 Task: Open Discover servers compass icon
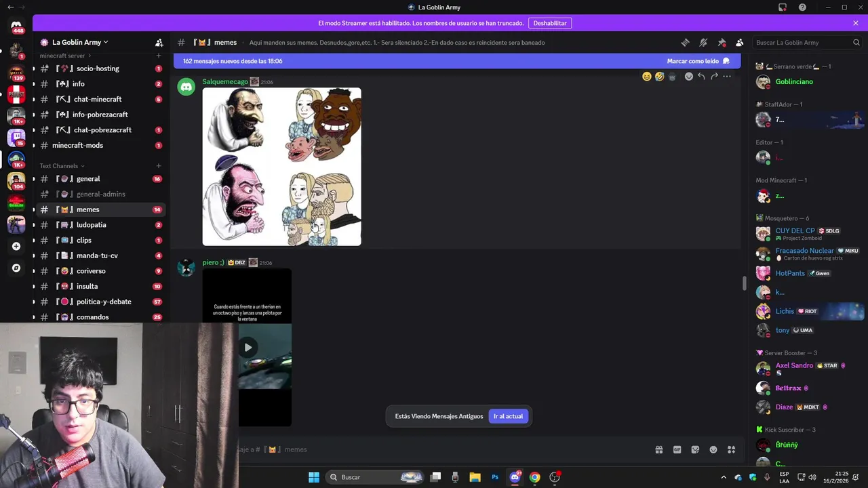(x=16, y=268)
